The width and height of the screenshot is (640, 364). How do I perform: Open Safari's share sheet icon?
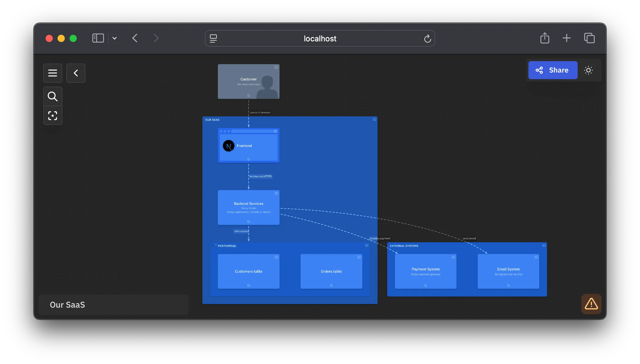pos(545,38)
